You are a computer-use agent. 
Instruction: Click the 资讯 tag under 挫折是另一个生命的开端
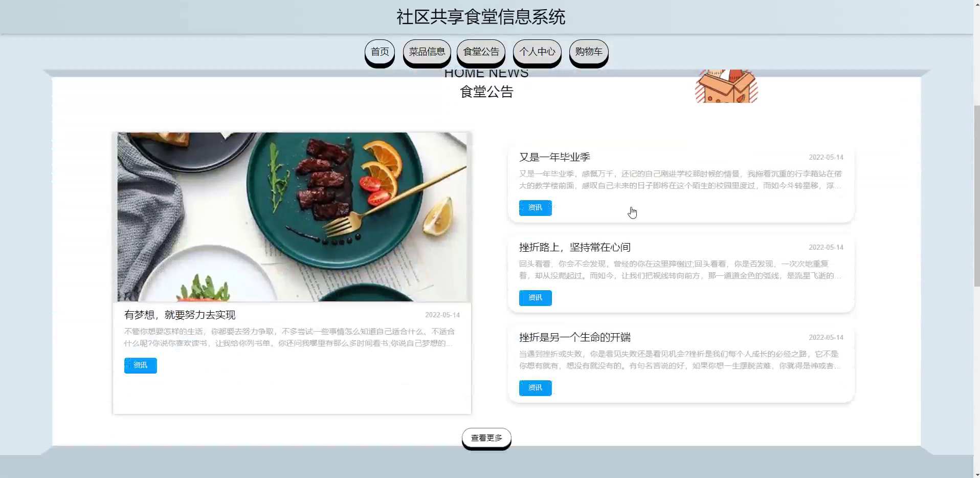[535, 388]
